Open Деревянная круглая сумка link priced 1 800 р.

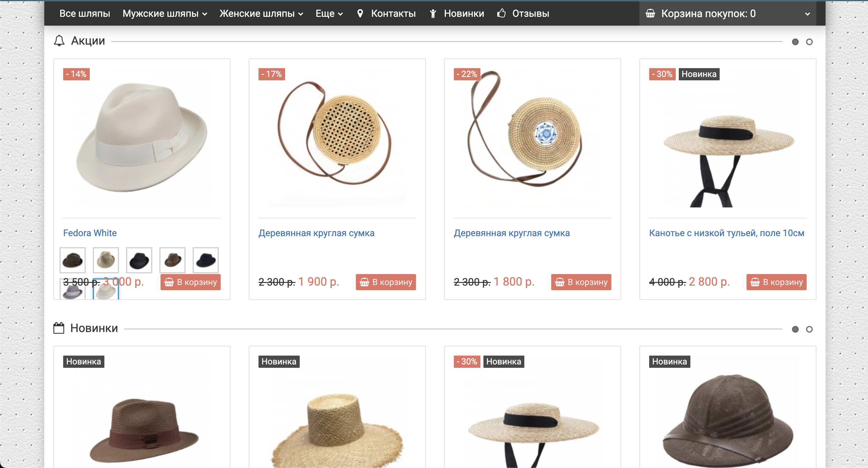tap(512, 233)
